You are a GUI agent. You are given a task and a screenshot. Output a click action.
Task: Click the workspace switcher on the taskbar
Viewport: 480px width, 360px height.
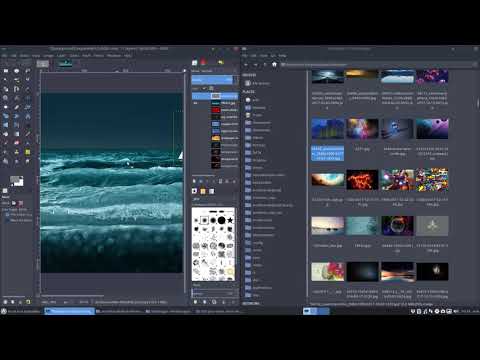coord(316,311)
